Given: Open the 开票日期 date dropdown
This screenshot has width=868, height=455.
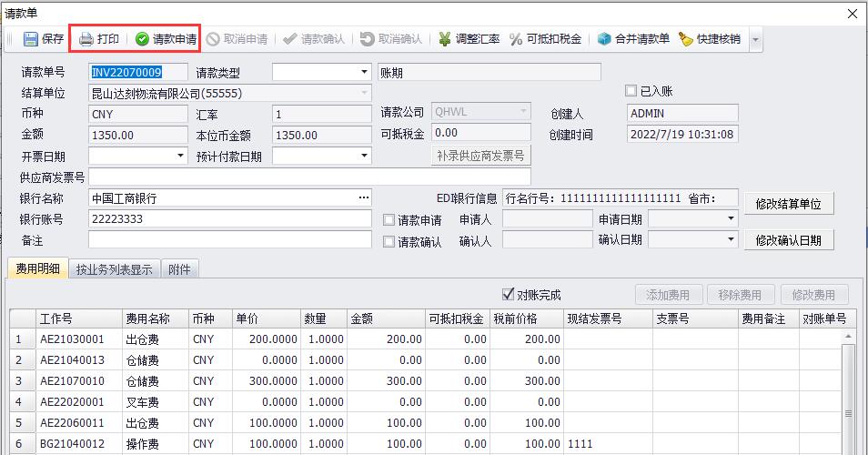Looking at the screenshot, I should (181, 156).
